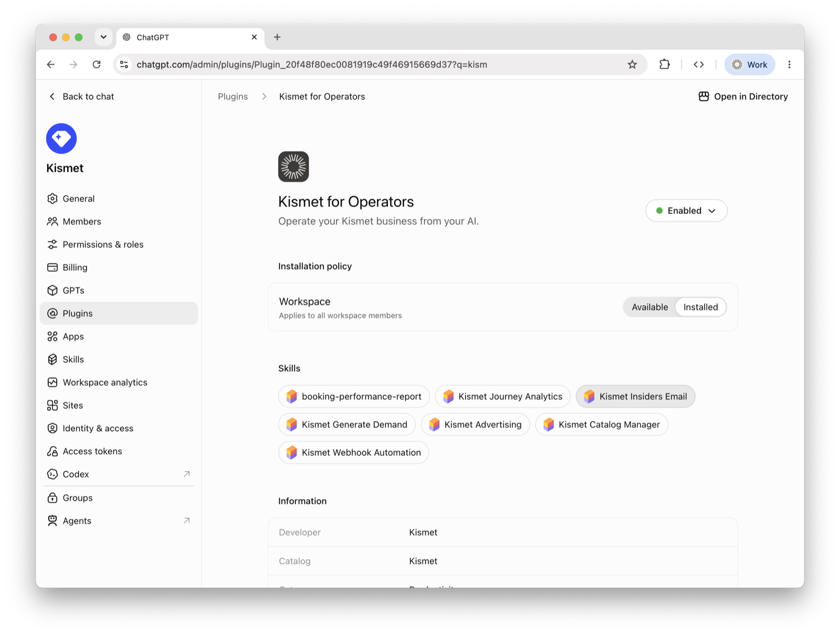Viewport: 840px width, 635px height.
Task: Open the Enabled status dropdown
Action: [686, 210]
